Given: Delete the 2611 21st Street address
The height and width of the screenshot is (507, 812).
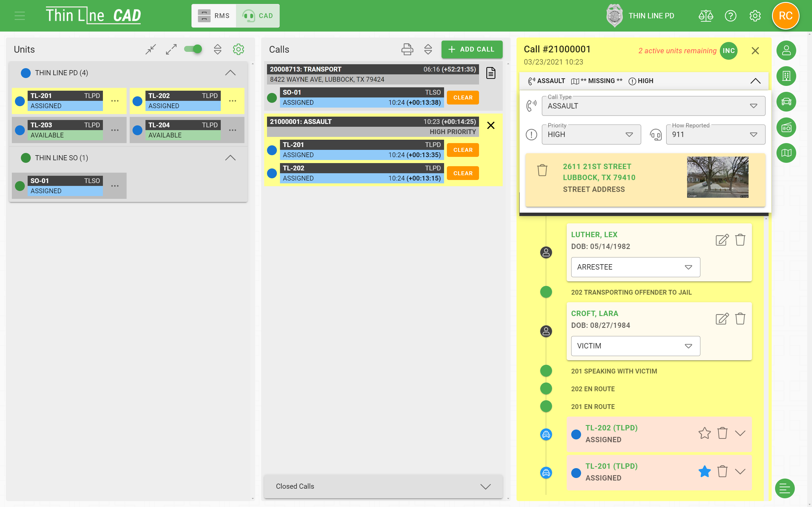Looking at the screenshot, I should point(542,170).
